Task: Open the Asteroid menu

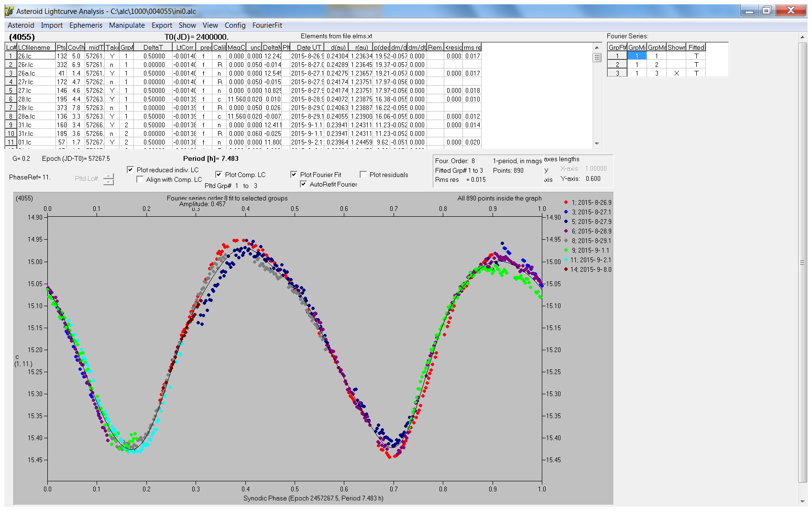Action: 21,25
